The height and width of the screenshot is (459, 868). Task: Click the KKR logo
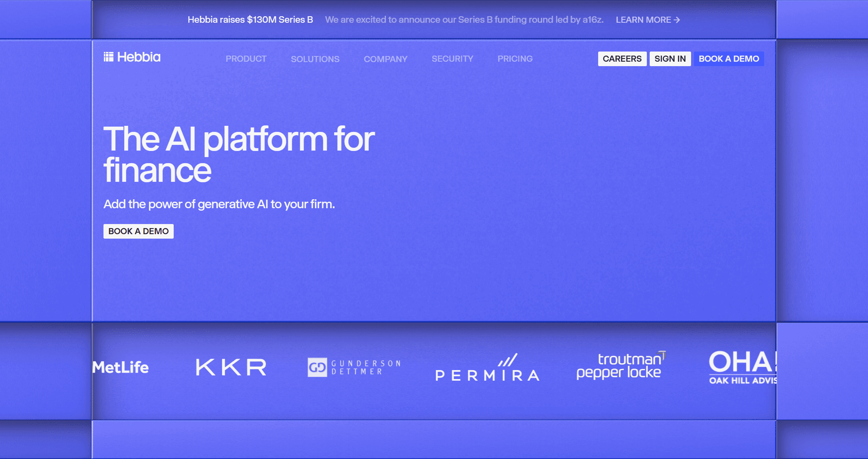click(231, 367)
